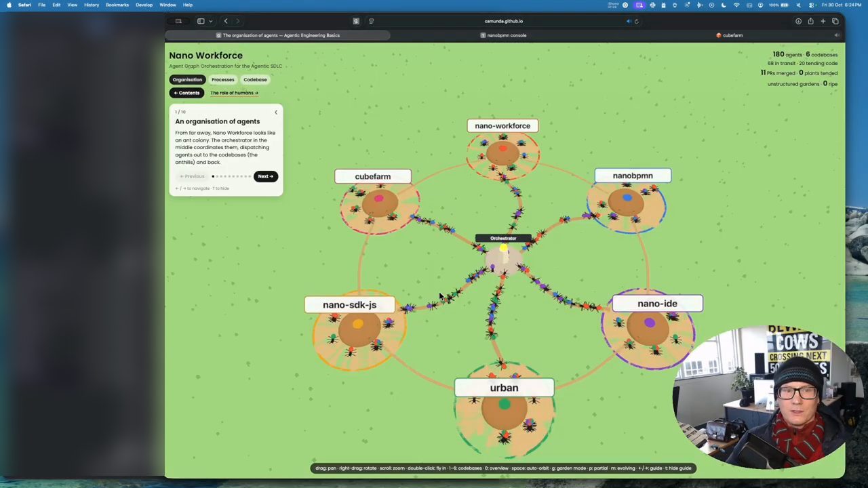Image resolution: width=868 pixels, height=488 pixels.
Task: Go to the Next guide step
Action: click(265, 176)
